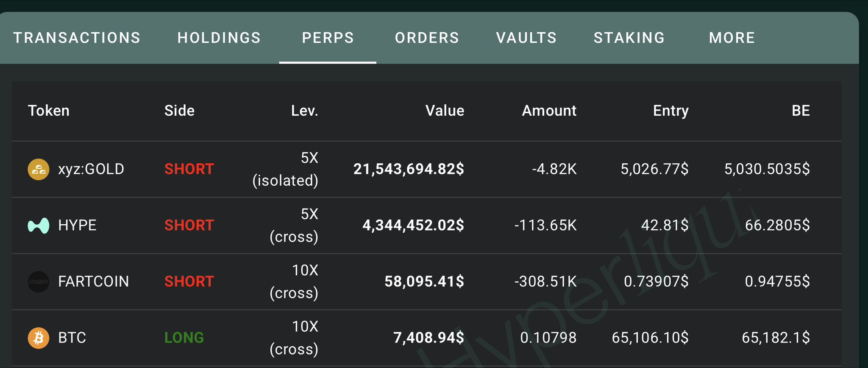Switch to the Holdings tab
Viewport: 868px width, 368px height.
pyautogui.click(x=219, y=38)
